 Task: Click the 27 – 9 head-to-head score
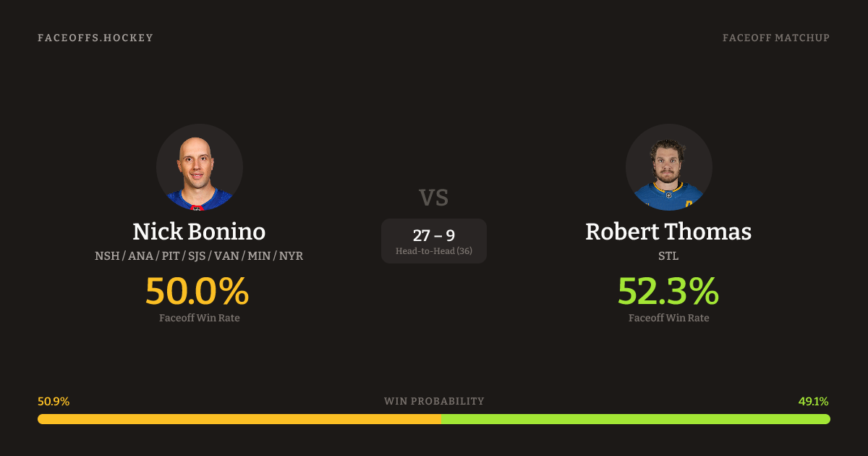click(434, 235)
